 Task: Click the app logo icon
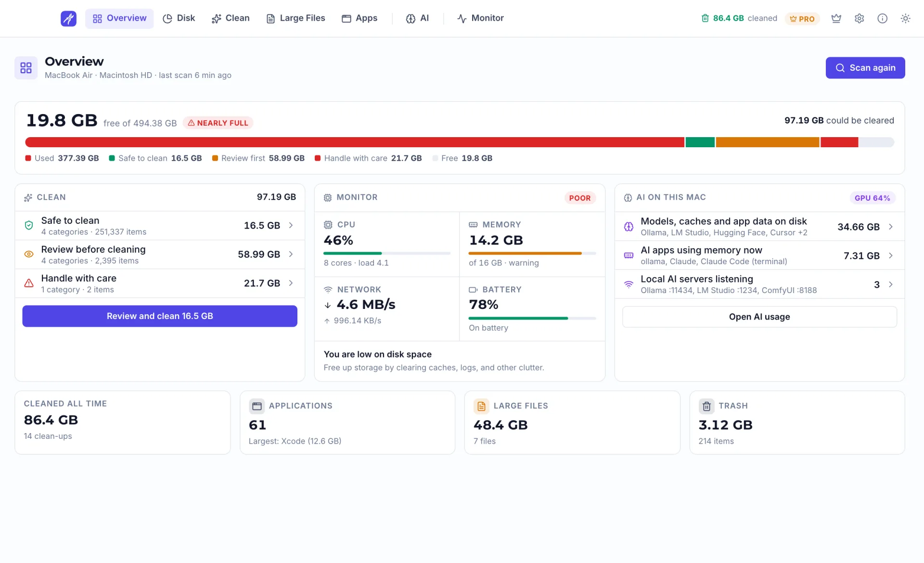point(68,18)
